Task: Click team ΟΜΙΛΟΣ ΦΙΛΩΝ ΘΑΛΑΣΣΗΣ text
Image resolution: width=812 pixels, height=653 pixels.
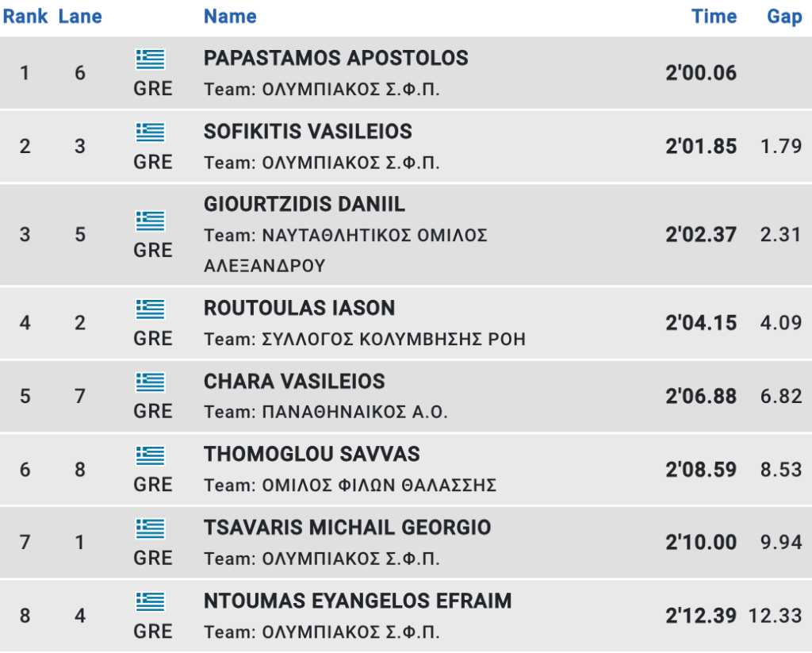Action: [380, 486]
